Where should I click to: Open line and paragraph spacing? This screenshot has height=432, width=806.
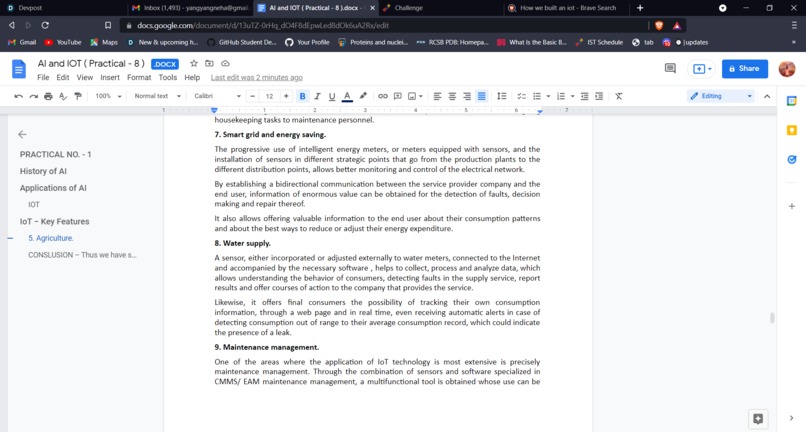tap(502, 96)
